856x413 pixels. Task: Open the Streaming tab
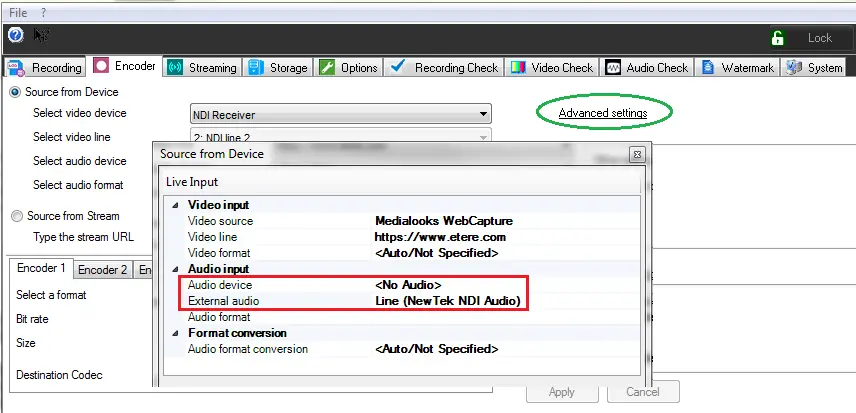(202, 68)
